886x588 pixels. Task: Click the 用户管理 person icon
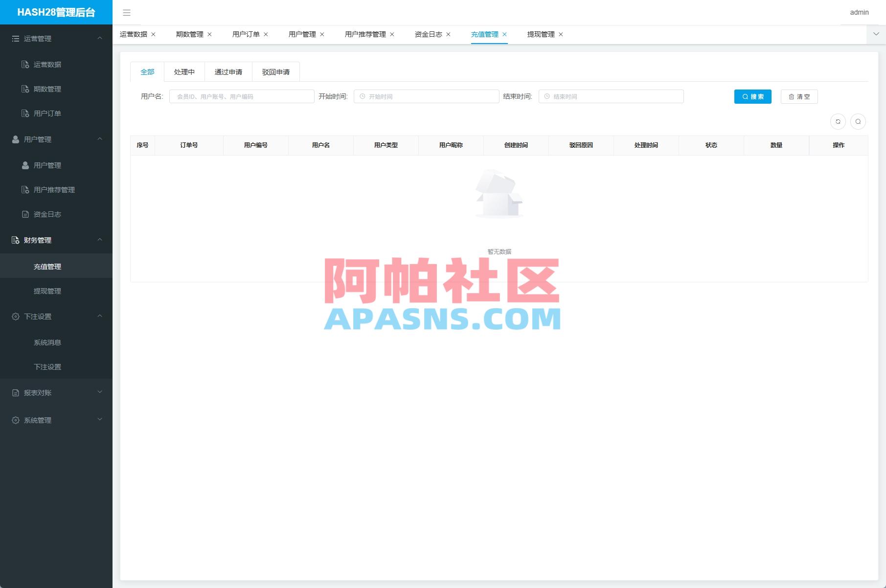[24, 165]
